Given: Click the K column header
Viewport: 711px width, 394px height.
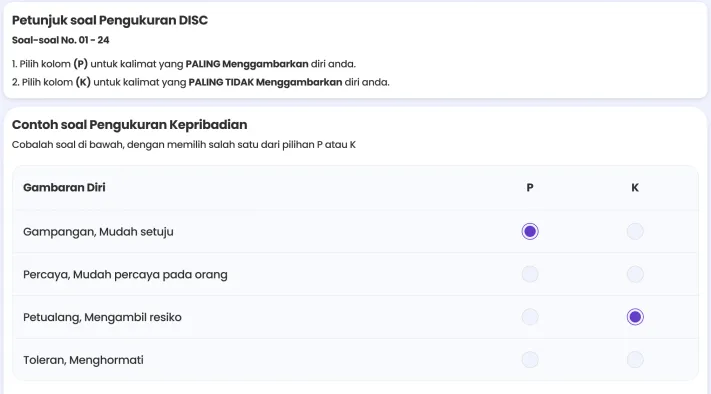Looking at the screenshot, I should tap(635, 187).
